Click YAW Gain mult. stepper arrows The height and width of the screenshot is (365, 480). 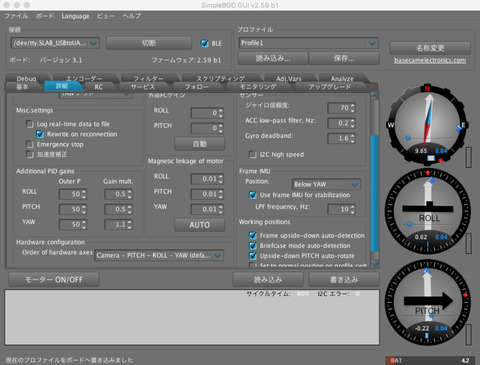tap(129, 225)
